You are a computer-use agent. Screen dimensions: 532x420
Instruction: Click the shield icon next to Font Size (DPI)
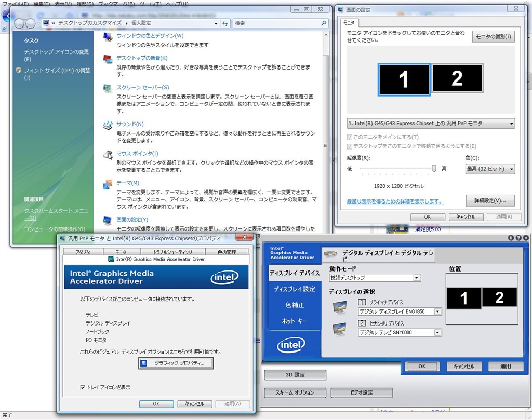coord(19,70)
